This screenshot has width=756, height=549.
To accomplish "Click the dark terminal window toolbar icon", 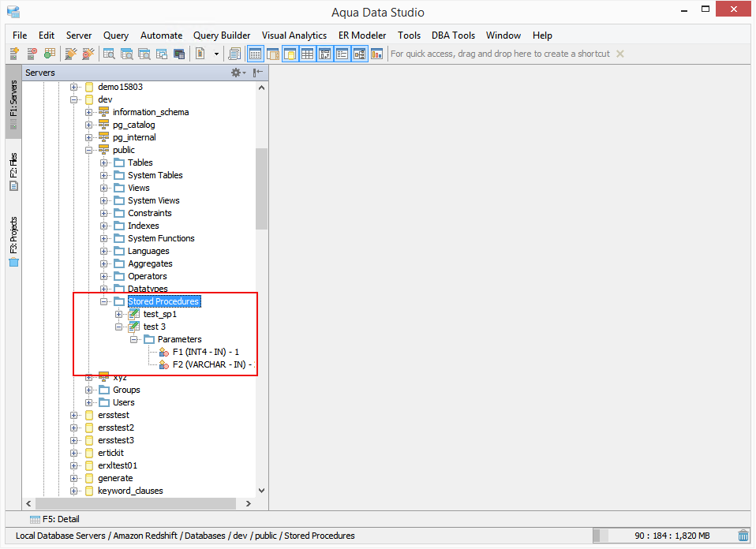I will (x=179, y=54).
